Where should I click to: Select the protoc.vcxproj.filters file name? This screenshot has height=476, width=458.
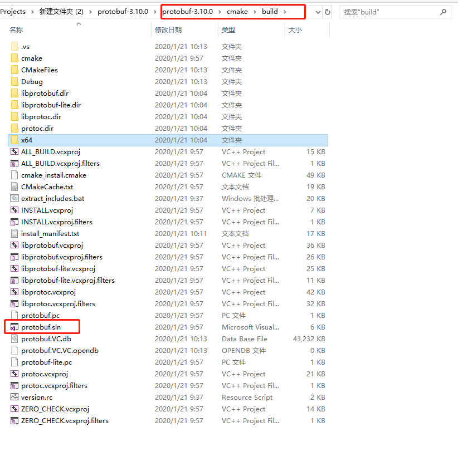coord(55,386)
